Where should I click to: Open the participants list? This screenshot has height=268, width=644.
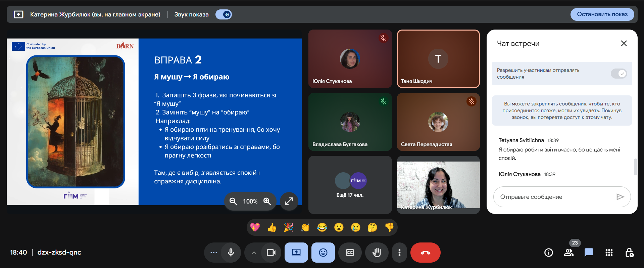568,253
